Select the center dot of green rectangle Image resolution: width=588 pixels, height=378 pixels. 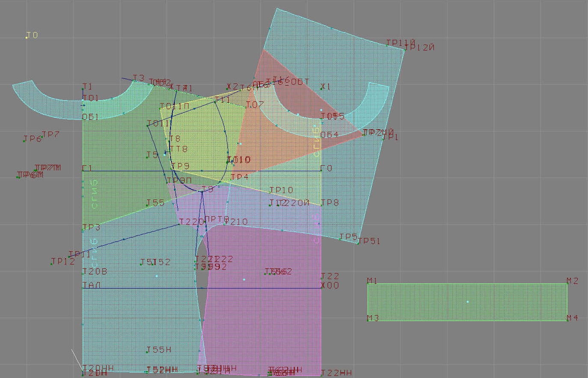pyautogui.click(x=468, y=302)
